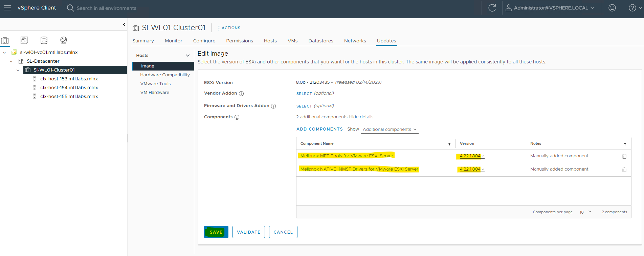Select VMware Tools in sidebar
This screenshot has height=256, width=644.
155,84
